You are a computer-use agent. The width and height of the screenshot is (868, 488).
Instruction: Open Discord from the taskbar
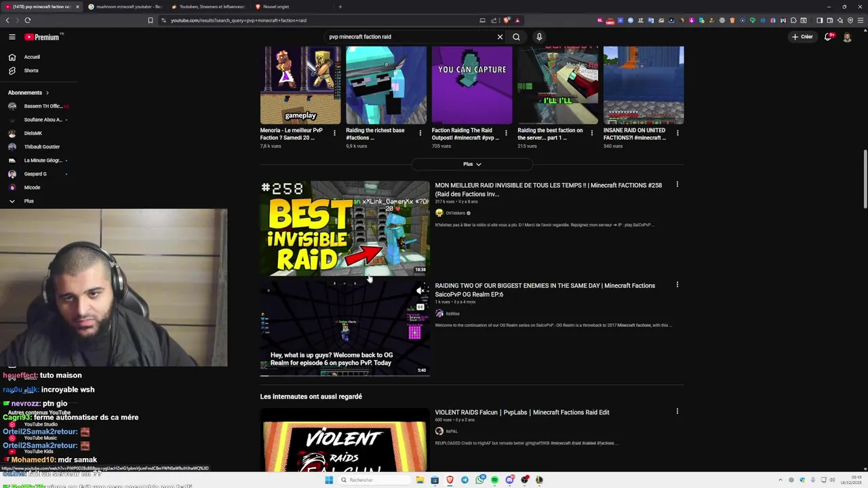pyautogui.click(x=510, y=480)
